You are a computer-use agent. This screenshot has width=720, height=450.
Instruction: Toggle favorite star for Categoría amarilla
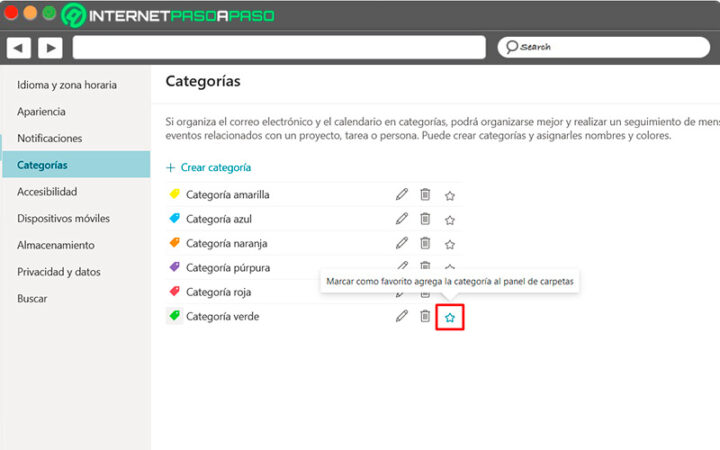(x=450, y=195)
